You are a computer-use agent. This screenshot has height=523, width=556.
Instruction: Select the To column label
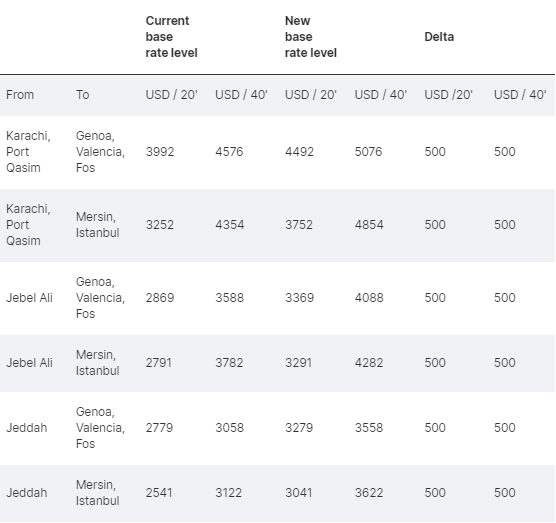pyautogui.click(x=82, y=95)
